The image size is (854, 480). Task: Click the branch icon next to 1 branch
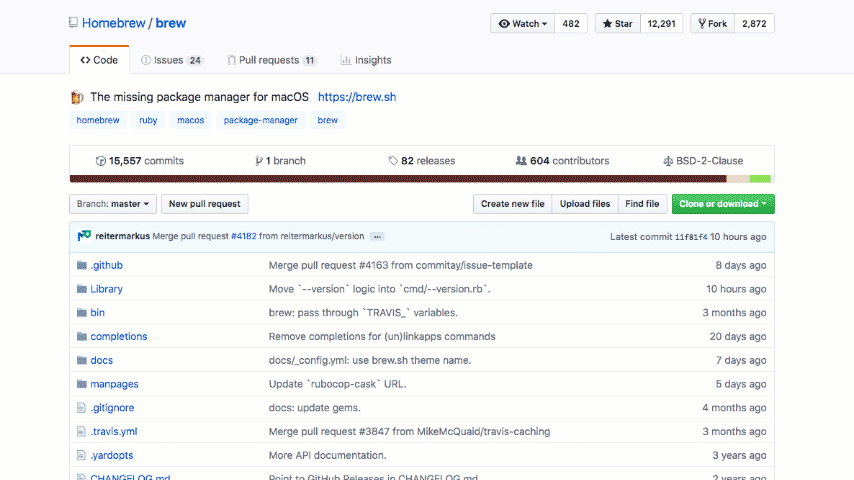coord(259,161)
